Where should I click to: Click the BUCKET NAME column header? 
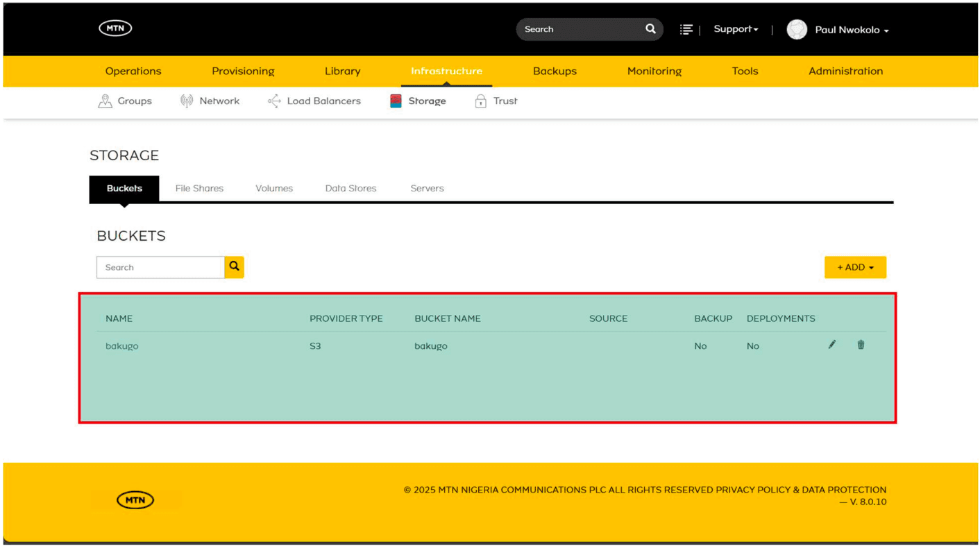coord(447,318)
